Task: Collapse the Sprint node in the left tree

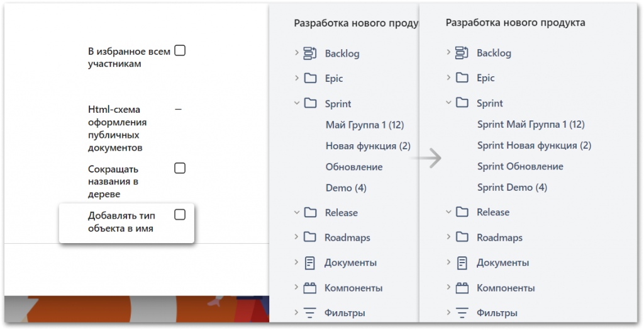Action: click(296, 103)
